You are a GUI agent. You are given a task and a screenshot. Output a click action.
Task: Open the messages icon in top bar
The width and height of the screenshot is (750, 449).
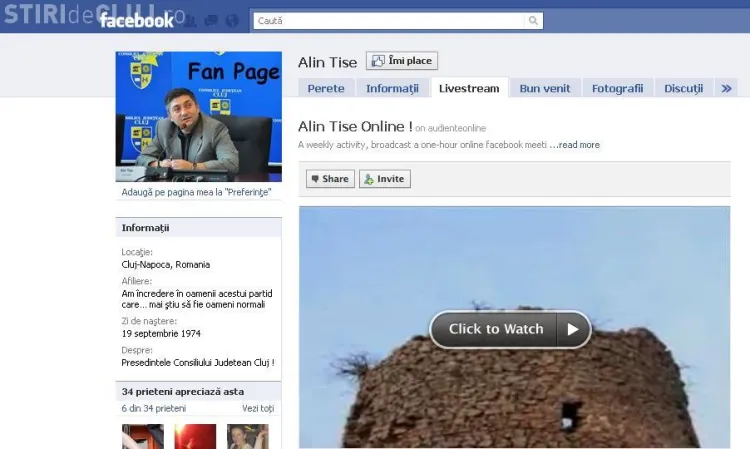(x=213, y=20)
